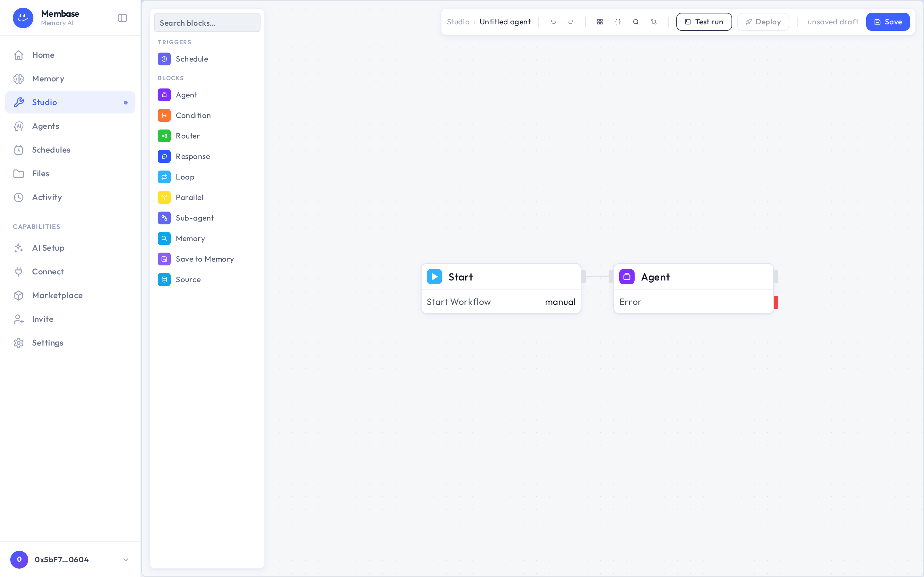Screen dimensions: 924x577
Task: Select the Save to Memory block icon
Action: [x=164, y=259]
